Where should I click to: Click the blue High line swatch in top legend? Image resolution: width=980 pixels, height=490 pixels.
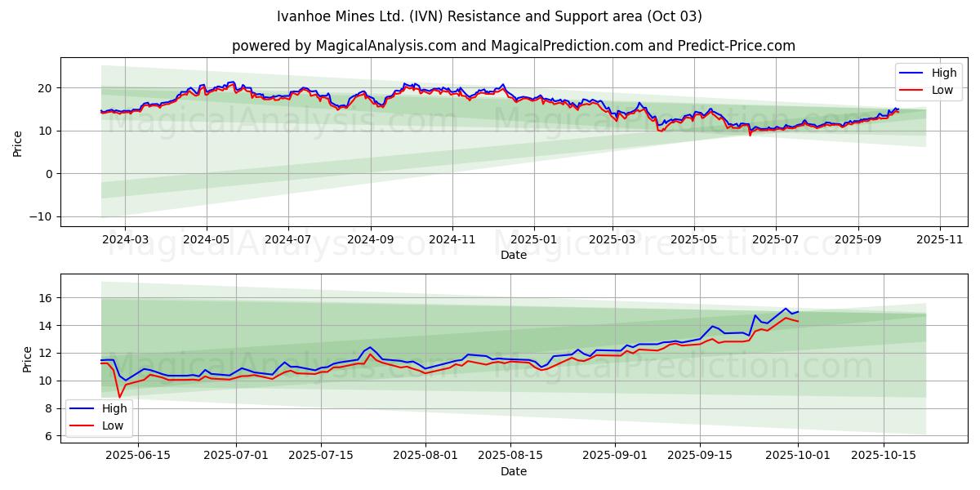912,73
